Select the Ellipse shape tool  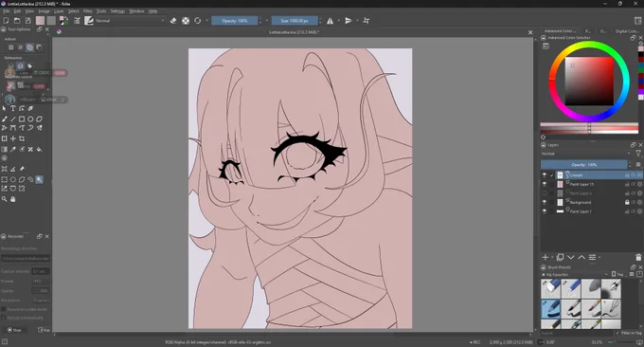30,119
